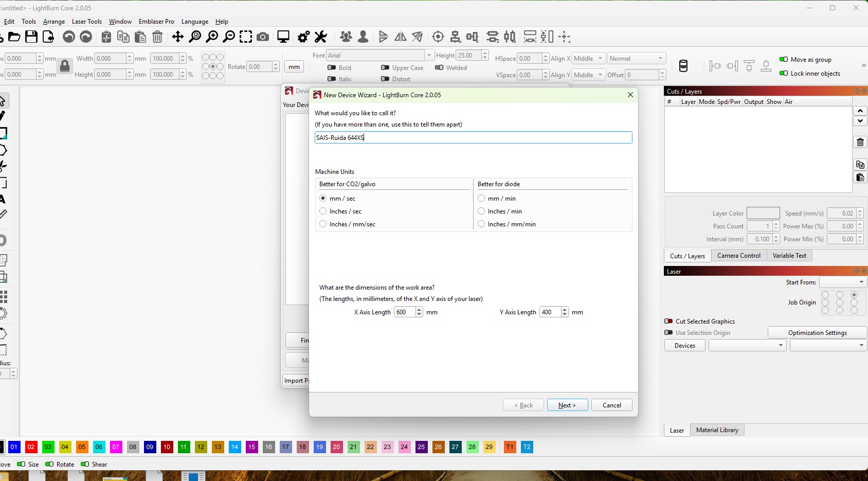Click the Undo arrow icon
The image size is (868, 481).
click(69, 37)
